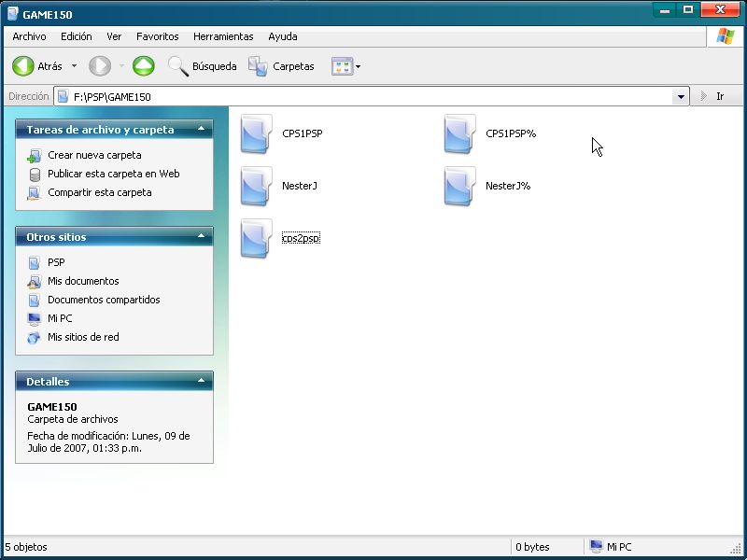Image resolution: width=747 pixels, height=560 pixels.
Task: Select the CPS1PSP% folder name
Action: click(511, 133)
